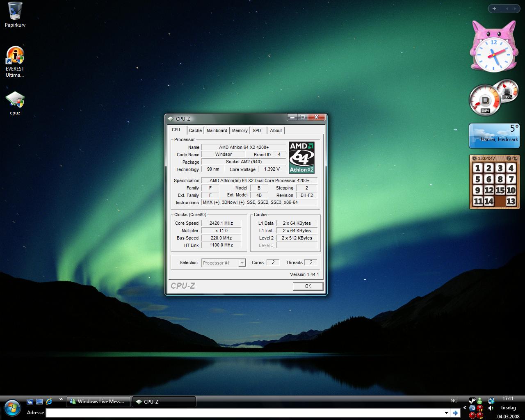Viewport: 525px width, 420px height.
Task: Switch to the CPU tab
Action: point(176,130)
